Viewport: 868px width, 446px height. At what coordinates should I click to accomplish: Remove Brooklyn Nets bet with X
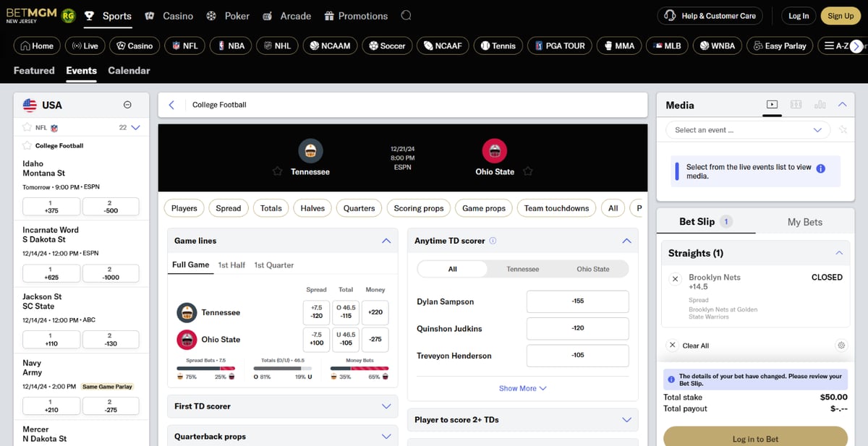[x=675, y=278]
